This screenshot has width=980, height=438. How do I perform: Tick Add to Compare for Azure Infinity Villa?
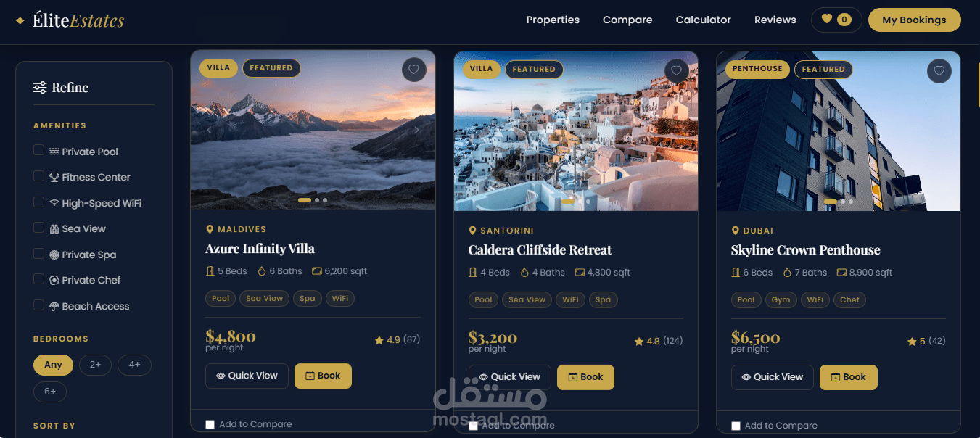tap(210, 424)
